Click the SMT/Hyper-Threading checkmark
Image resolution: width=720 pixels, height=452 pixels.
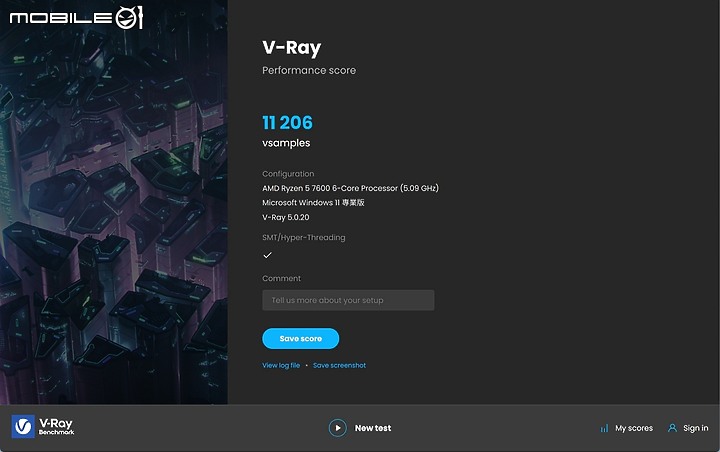coord(267,255)
